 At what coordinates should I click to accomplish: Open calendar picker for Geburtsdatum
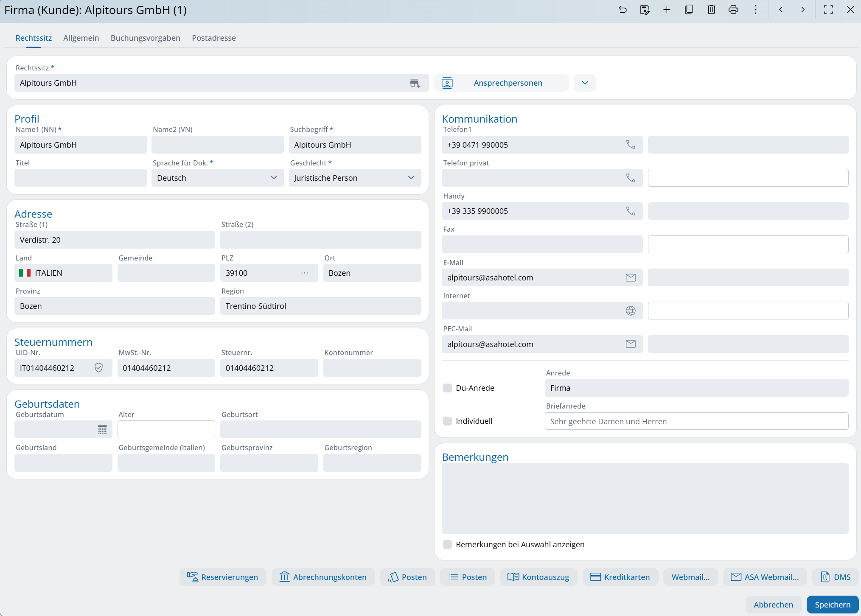click(x=102, y=429)
